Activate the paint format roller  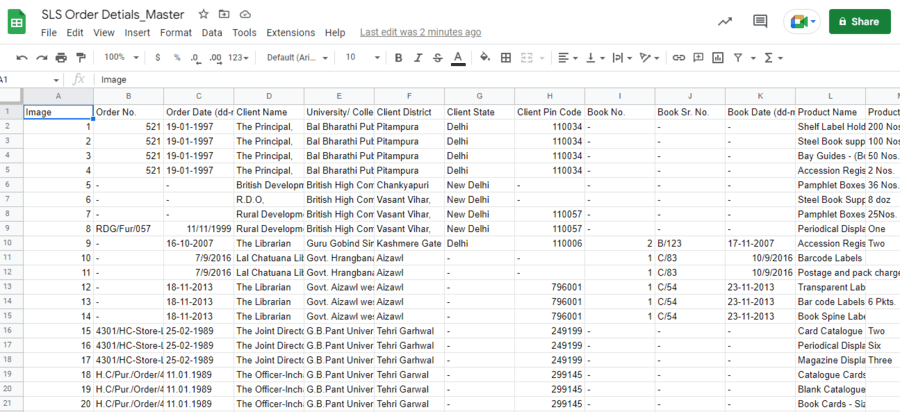pos(80,57)
